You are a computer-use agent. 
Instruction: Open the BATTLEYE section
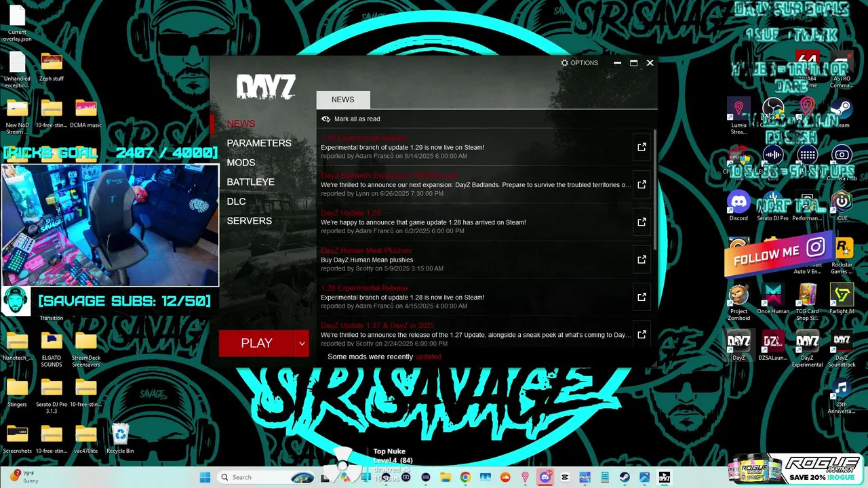click(250, 182)
